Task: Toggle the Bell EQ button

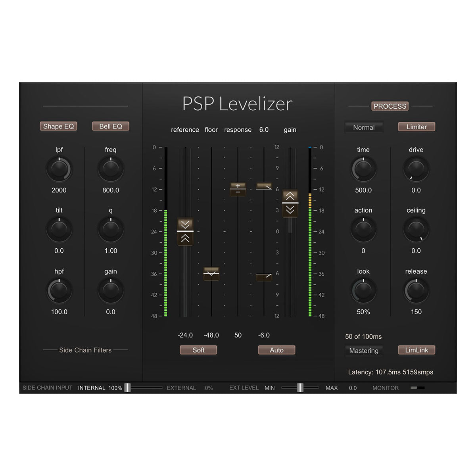Action: point(111,126)
